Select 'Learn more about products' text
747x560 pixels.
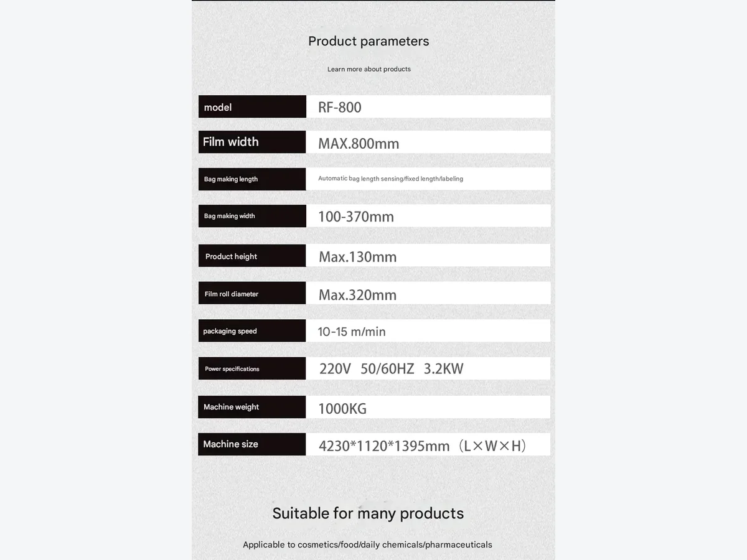pyautogui.click(x=369, y=69)
